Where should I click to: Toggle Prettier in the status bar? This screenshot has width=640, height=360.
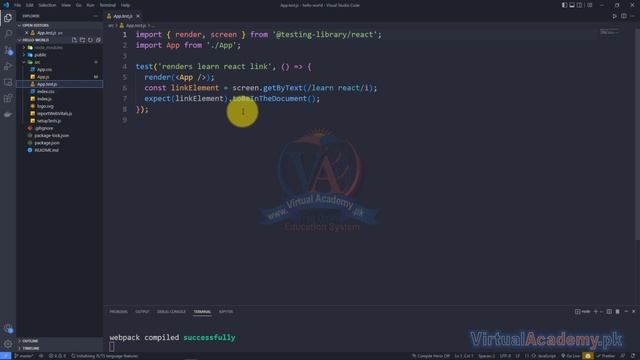pos(606,356)
